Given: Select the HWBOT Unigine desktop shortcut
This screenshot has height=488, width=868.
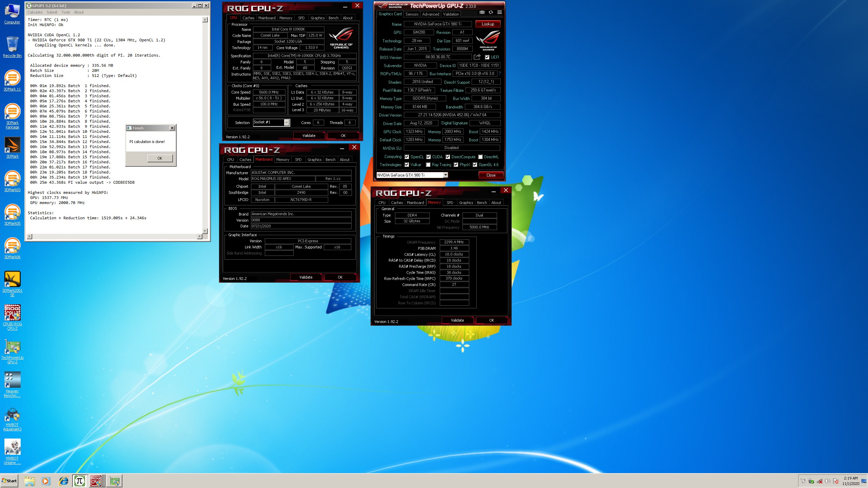Looking at the screenshot, I should click(12, 451).
